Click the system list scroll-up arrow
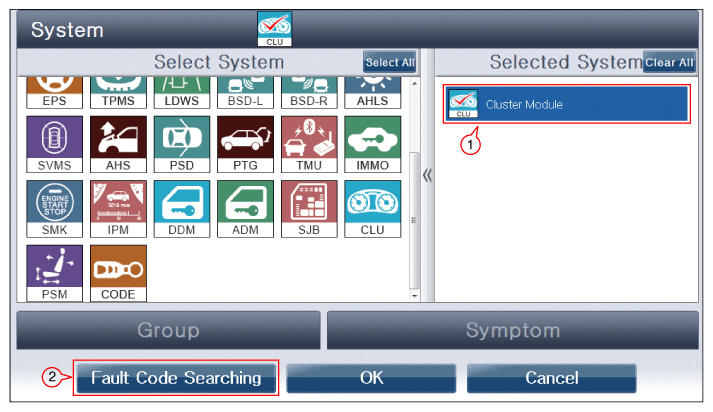This screenshot has height=412, width=713. pyautogui.click(x=414, y=84)
